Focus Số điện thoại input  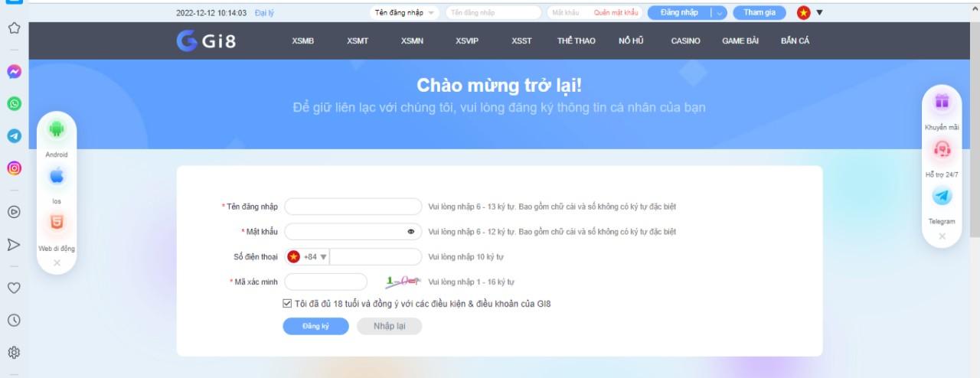376,257
